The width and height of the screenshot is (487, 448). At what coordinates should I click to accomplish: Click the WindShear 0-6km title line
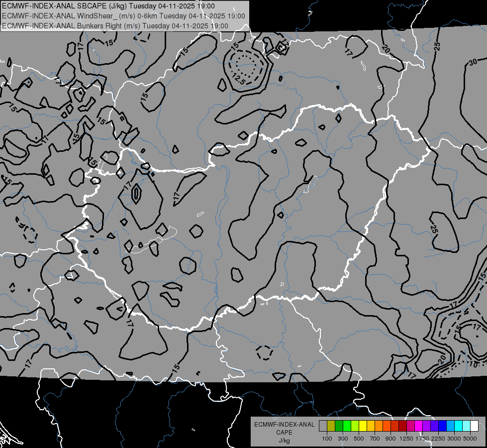(x=123, y=16)
